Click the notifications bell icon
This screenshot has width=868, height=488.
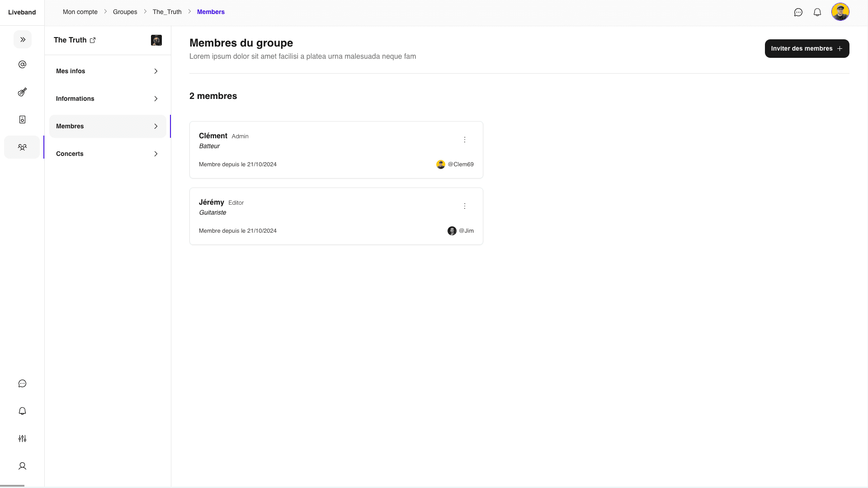817,12
